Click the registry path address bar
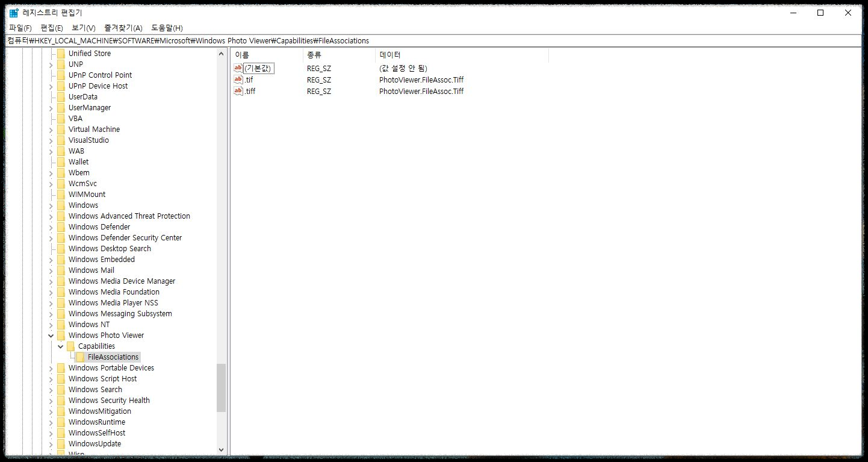This screenshot has width=868, height=462. pyautogui.click(x=433, y=40)
